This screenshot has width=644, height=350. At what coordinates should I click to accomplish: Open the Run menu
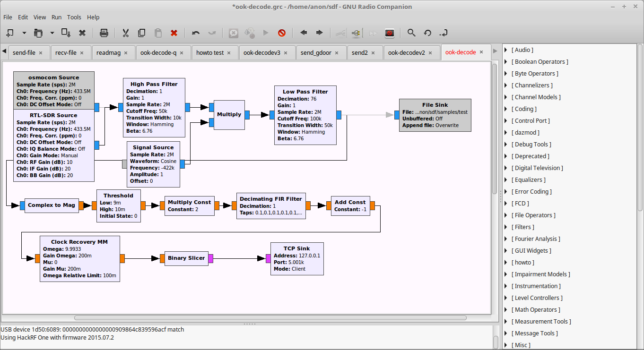57,17
